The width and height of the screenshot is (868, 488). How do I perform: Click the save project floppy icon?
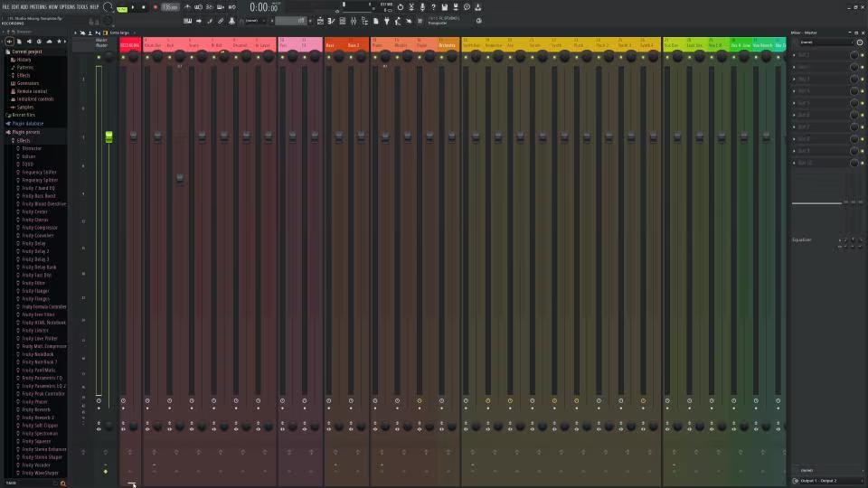[445, 7]
